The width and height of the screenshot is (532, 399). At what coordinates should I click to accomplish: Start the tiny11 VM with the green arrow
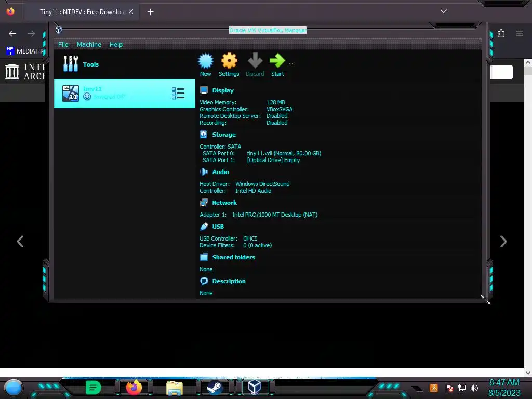[x=277, y=64]
